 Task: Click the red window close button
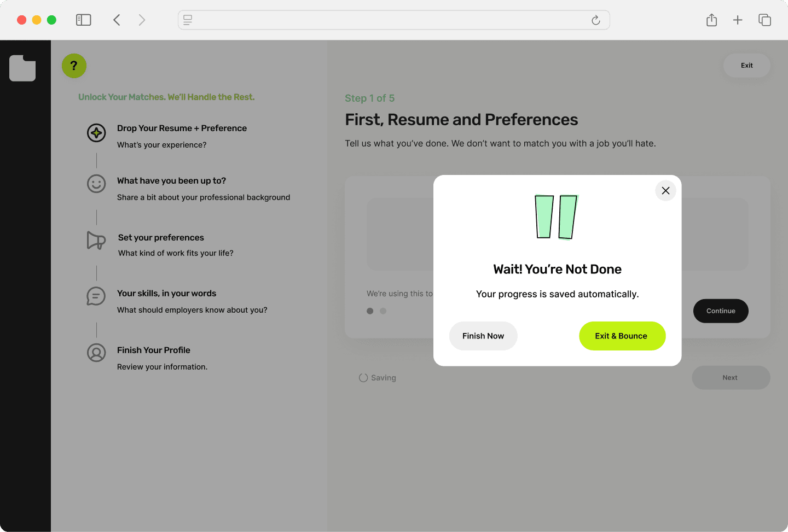click(22, 20)
